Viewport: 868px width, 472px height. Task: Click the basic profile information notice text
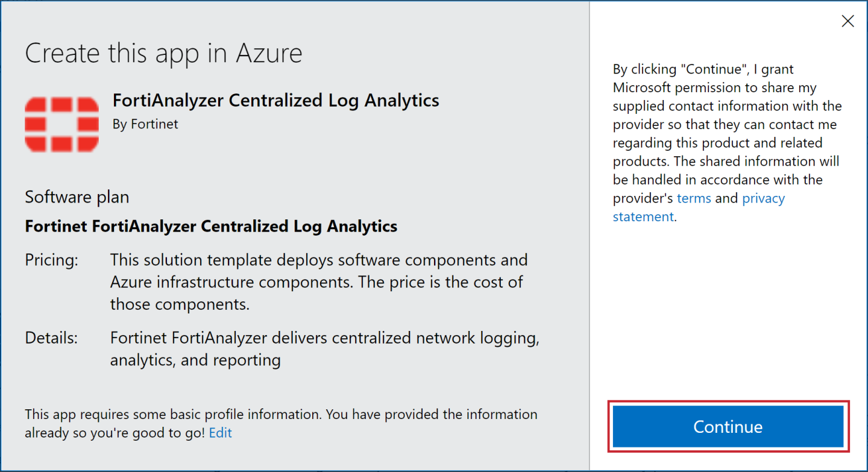coord(280,415)
